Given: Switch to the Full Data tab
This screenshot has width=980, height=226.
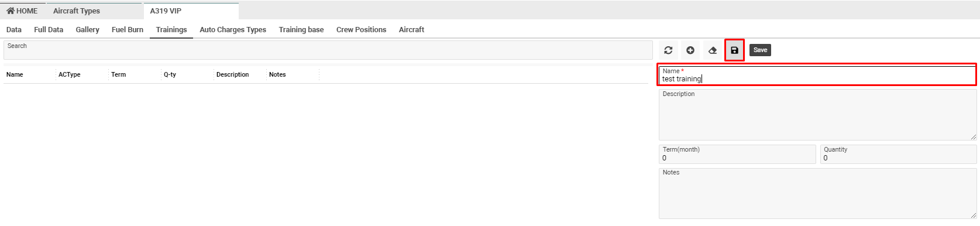Looking at the screenshot, I should (49, 29).
